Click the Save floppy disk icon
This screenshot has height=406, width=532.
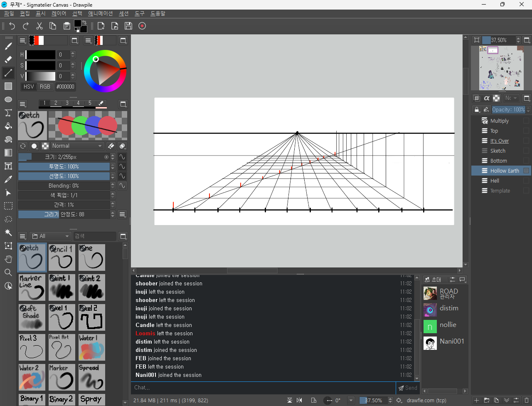(x=128, y=26)
